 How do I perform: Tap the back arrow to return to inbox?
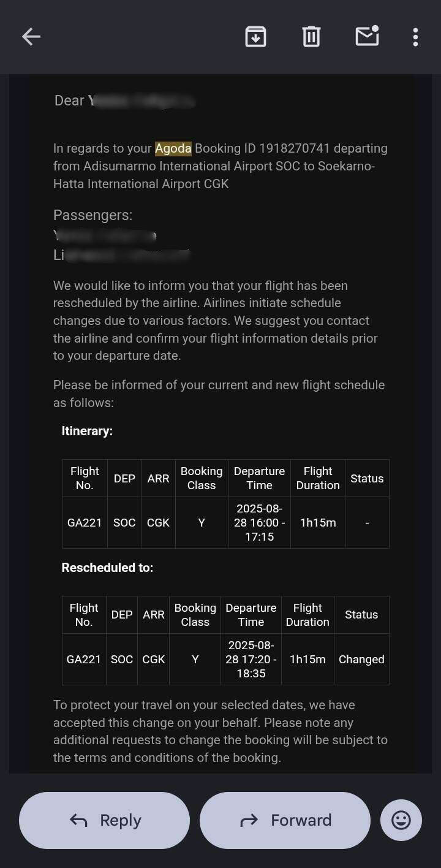[31, 36]
